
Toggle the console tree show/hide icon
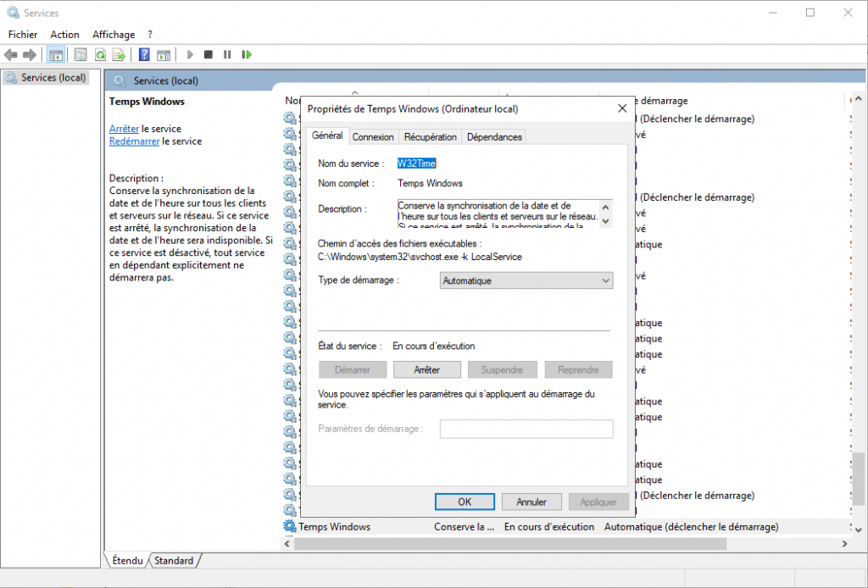pos(56,55)
